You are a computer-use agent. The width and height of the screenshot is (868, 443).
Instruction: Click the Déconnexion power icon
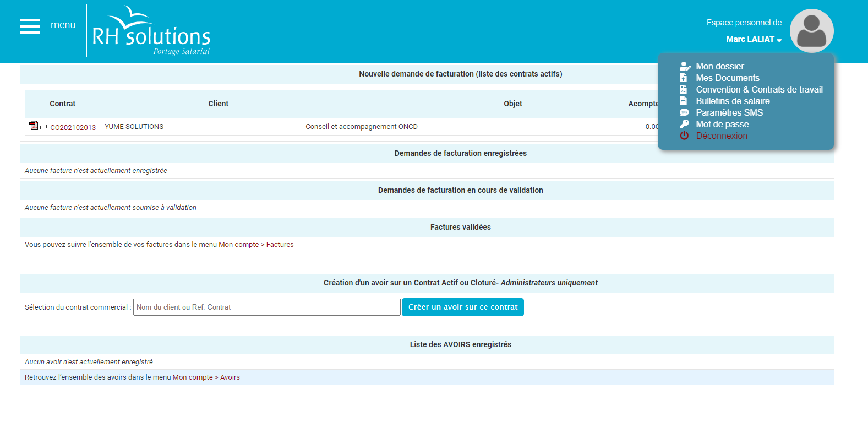click(684, 136)
